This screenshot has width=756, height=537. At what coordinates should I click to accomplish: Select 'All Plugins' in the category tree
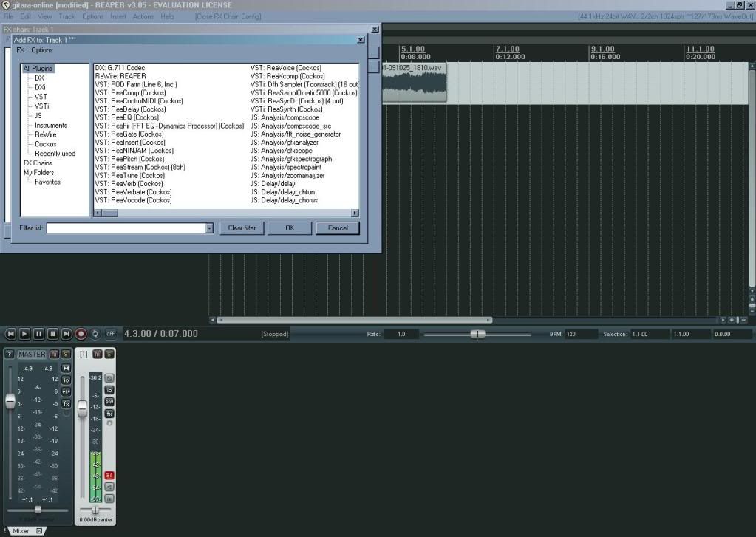pyautogui.click(x=38, y=69)
